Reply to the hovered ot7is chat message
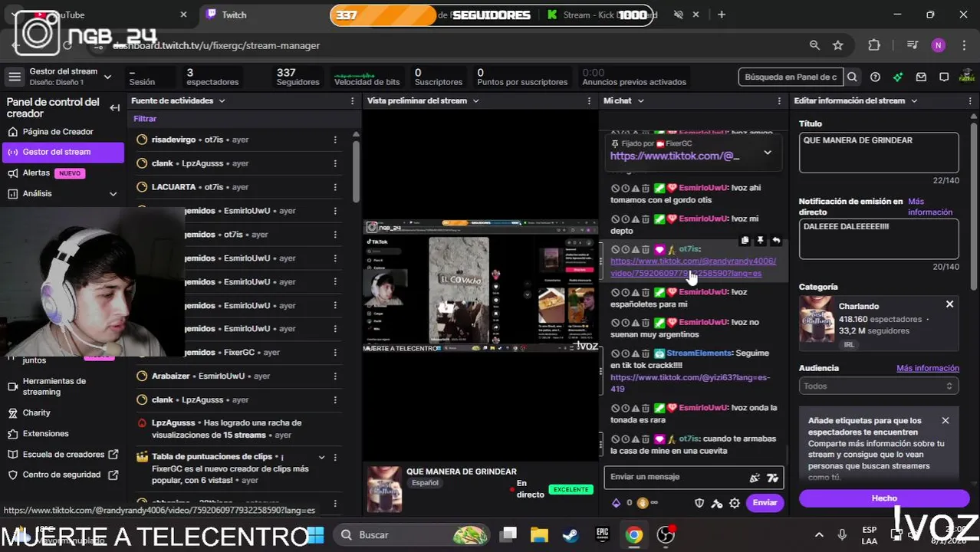The image size is (980, 552). coord(776,241)
